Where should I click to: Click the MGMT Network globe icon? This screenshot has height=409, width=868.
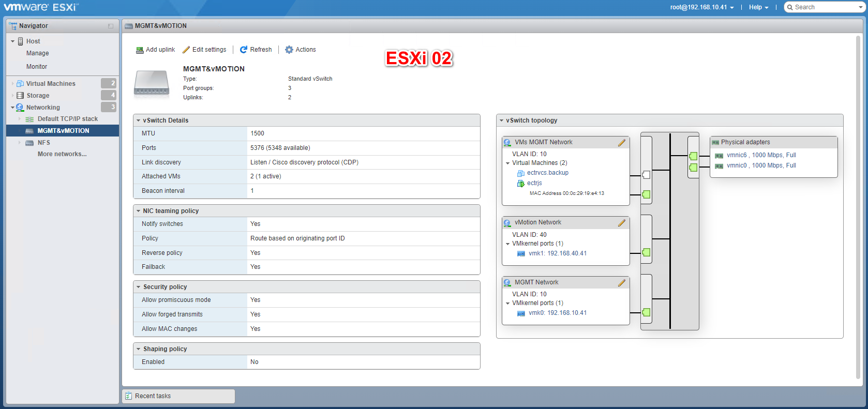pos(507,283)
